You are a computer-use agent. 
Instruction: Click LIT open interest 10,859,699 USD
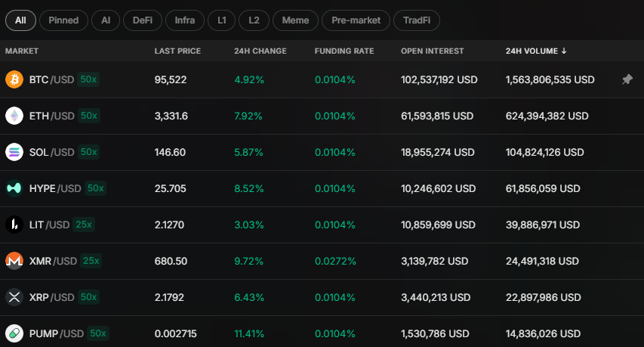click(x=438, y=225)
